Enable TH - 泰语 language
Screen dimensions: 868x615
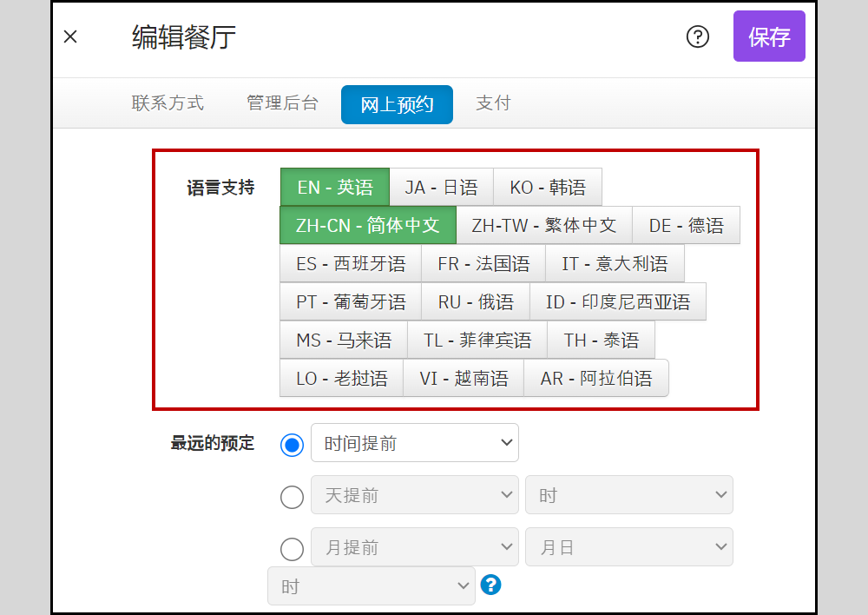[602, 341]
